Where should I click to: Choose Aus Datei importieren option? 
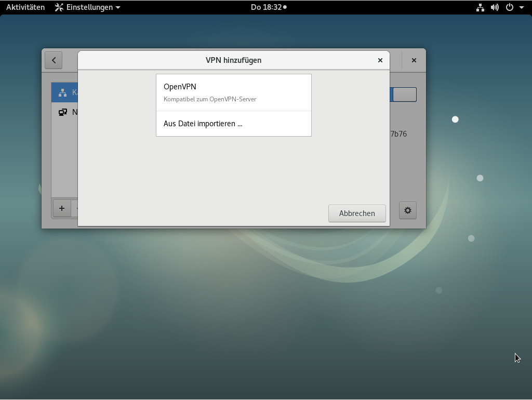[233, 124]
